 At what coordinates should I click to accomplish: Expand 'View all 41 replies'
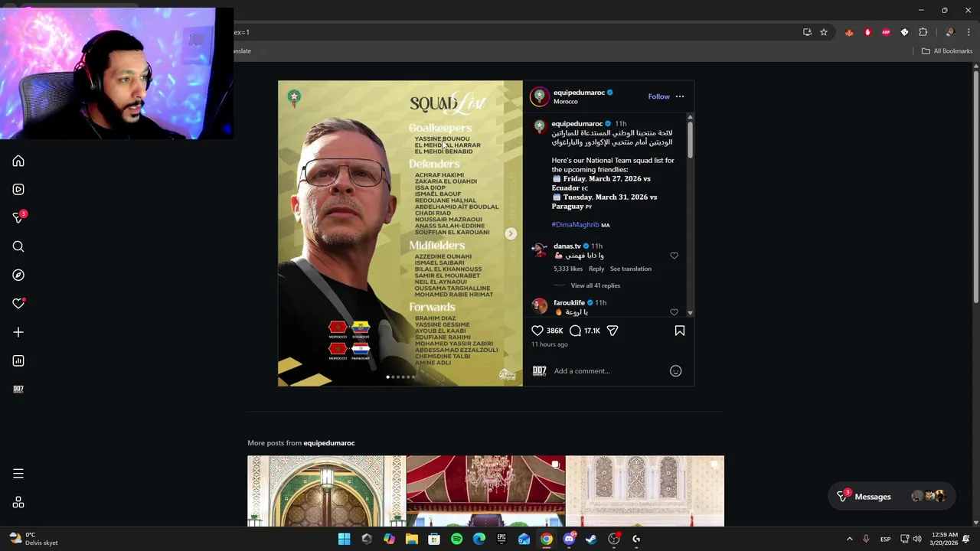coord(595,285)
